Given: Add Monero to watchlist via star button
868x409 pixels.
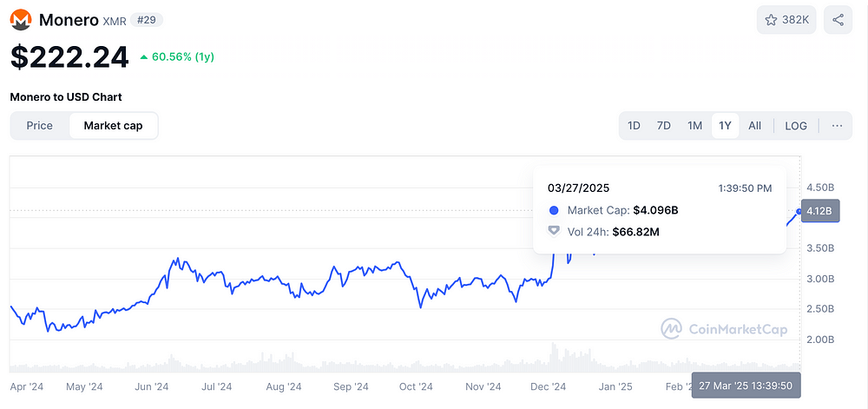Looking at the screenshot, I should pyautogui.click(x=786, y=20).
